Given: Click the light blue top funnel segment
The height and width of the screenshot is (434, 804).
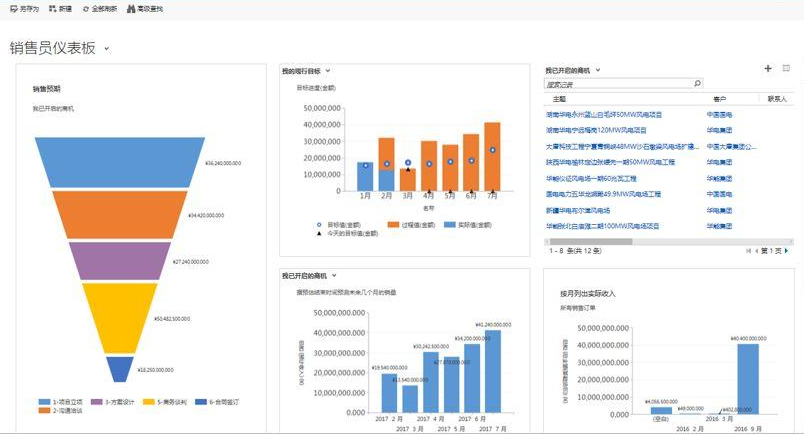Looking at the screenshot, I should tap(120, 162).
